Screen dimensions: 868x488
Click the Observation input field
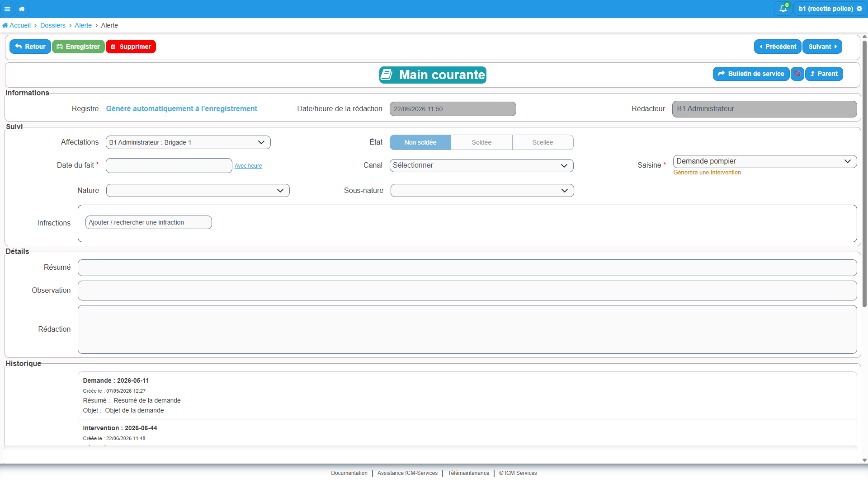(x=467, y=291)
